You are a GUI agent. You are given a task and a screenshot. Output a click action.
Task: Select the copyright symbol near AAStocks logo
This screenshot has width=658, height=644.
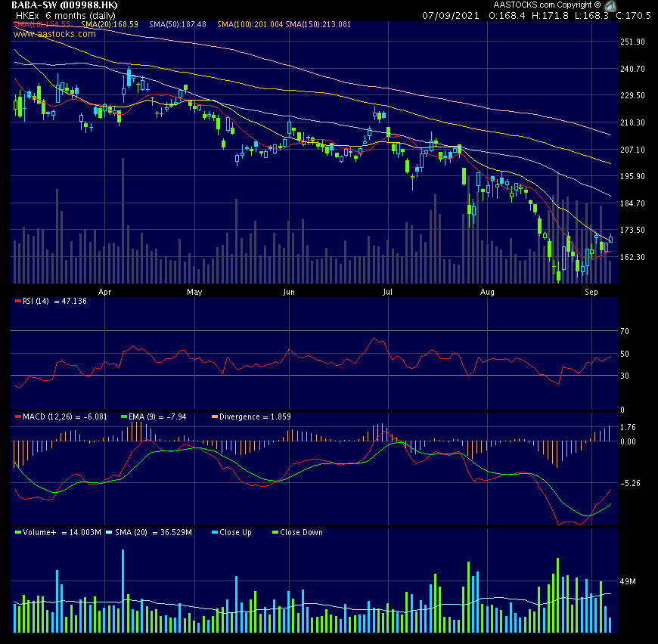pos(598,5)
